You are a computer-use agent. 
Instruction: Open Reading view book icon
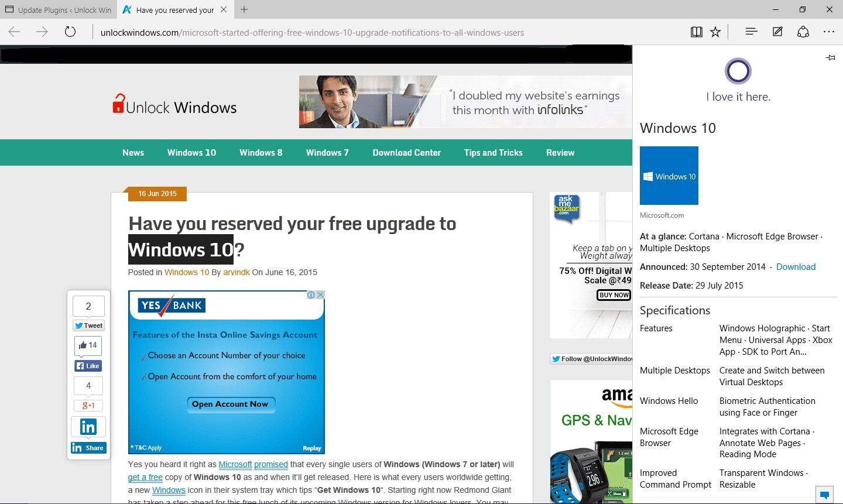(696, 32)
